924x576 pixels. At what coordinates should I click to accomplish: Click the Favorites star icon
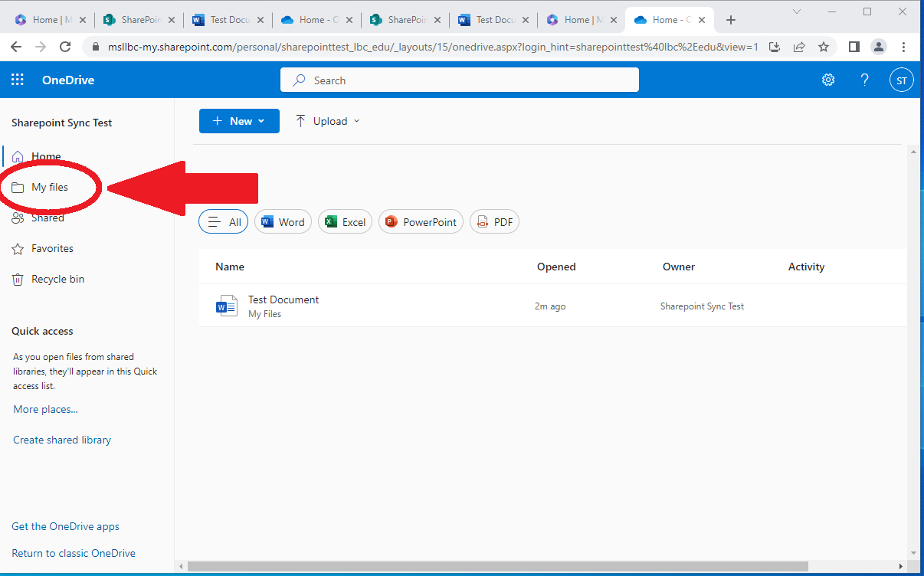[18, 249]
